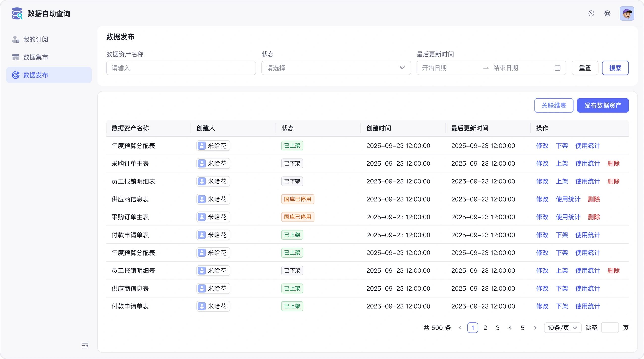Image resolution: width=644 pixels, height=359 pixels.
Task: Go to page 2
Action: click(x=485, y=328)
